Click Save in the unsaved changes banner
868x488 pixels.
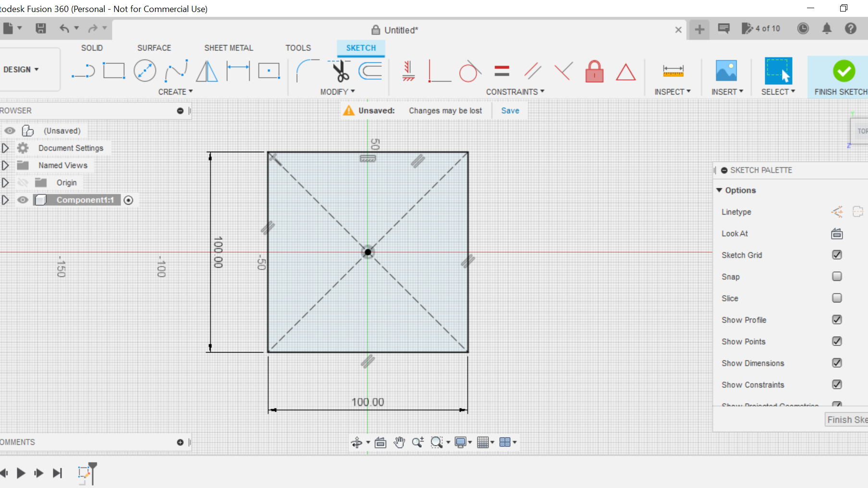coord(510,110)
